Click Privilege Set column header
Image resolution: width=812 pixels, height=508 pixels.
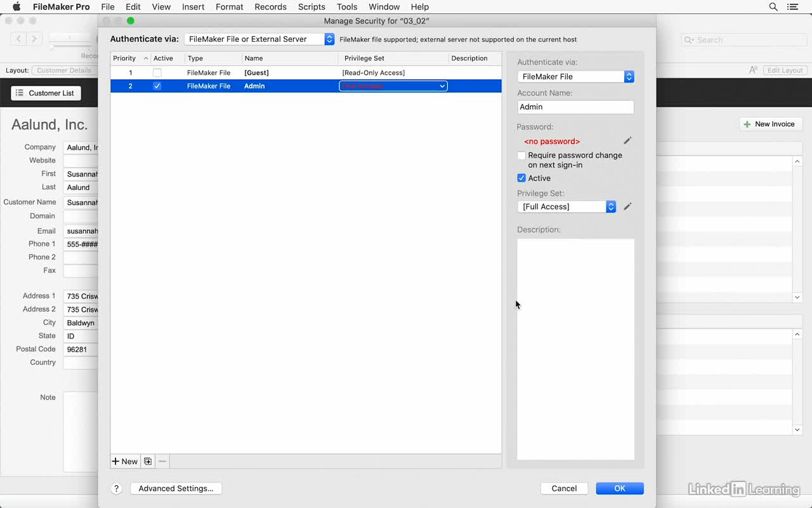click(x=393, y=58)
